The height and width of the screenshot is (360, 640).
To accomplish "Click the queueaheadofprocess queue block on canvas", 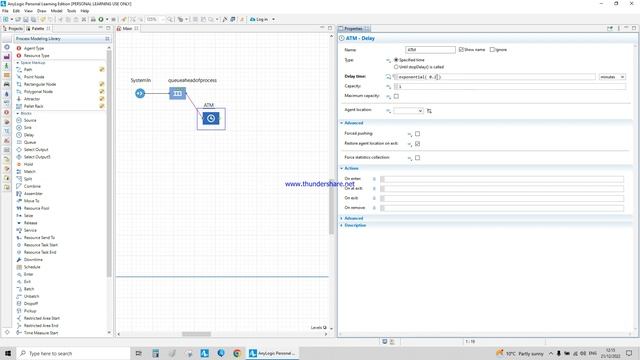I will [x=178, y=93].
